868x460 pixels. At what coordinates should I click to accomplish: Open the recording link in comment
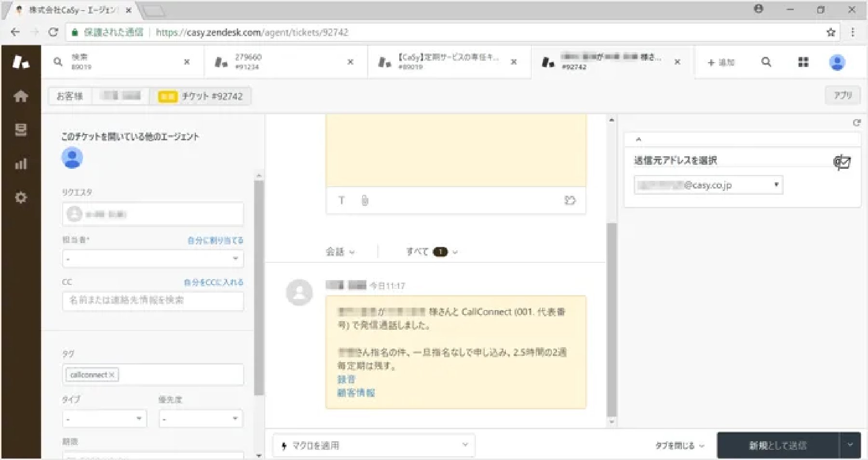click(x=346, y=379)
